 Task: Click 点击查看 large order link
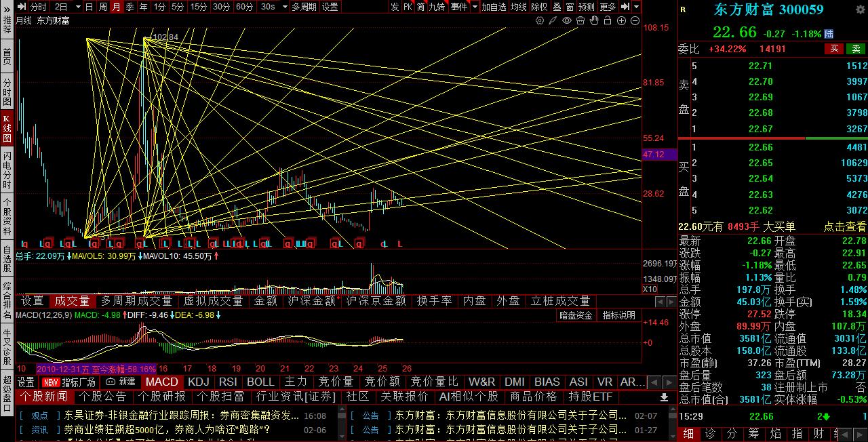[845, 226]
